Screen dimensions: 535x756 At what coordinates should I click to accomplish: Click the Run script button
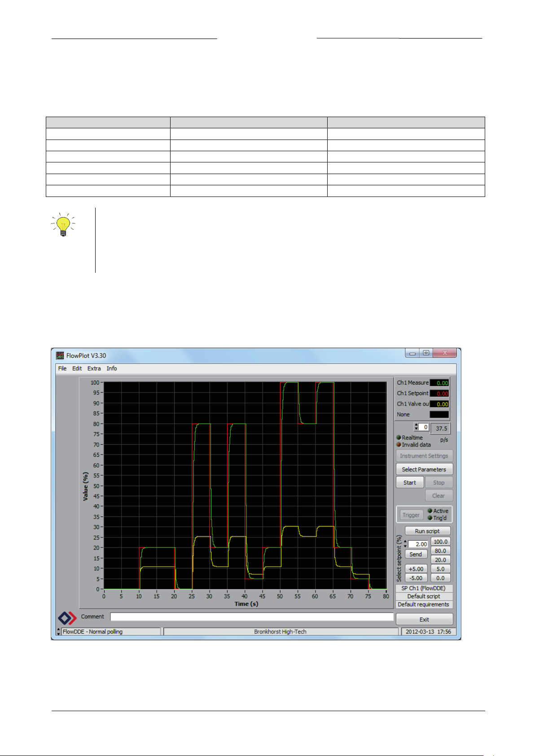[428, 531]
